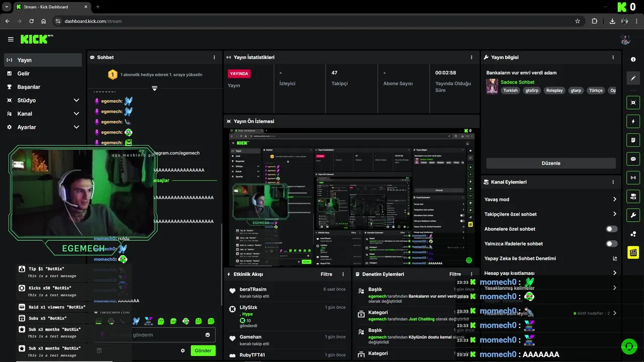Open Sohbet panel three-dot menu
Image resolution: width=644 pixels, height=362 pixels.
pos(214,57)
